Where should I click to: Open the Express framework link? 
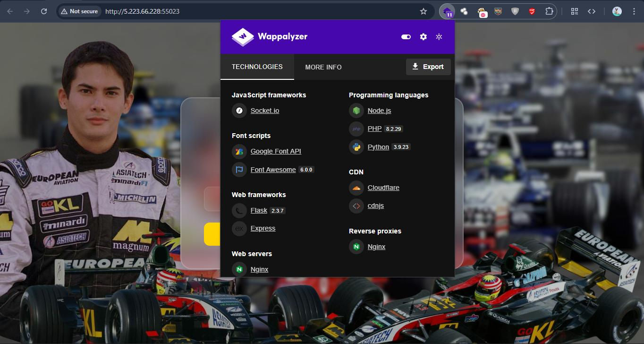tap(263, 228)
